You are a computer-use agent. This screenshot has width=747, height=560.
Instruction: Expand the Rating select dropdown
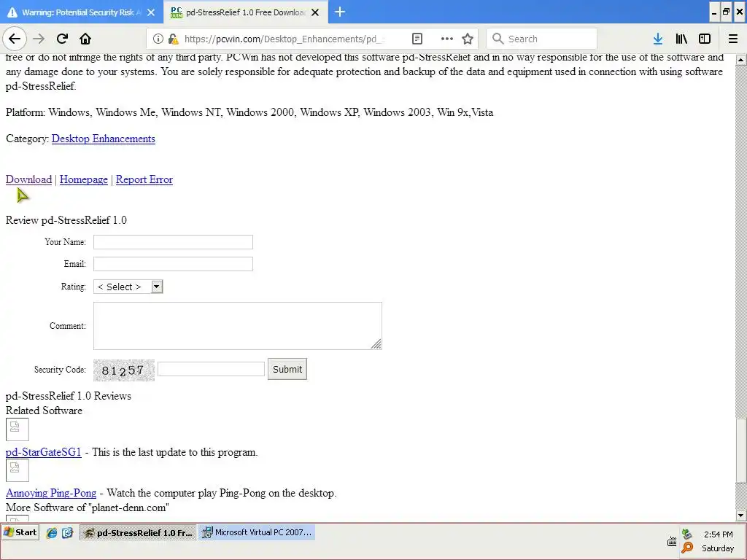coord(128,287)
